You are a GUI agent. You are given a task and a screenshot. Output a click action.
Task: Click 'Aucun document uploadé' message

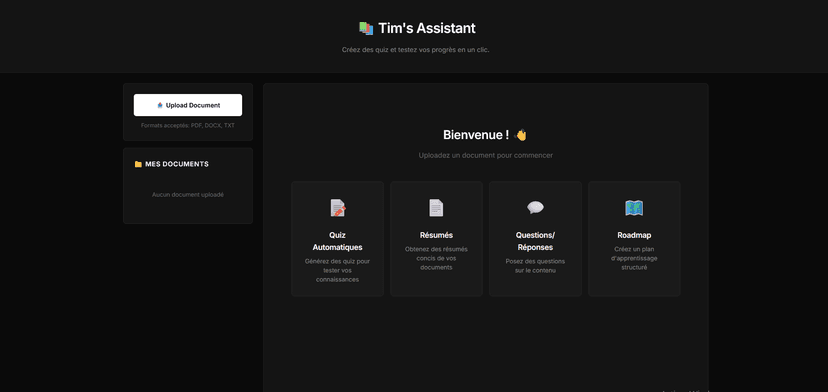pos(187,195)
